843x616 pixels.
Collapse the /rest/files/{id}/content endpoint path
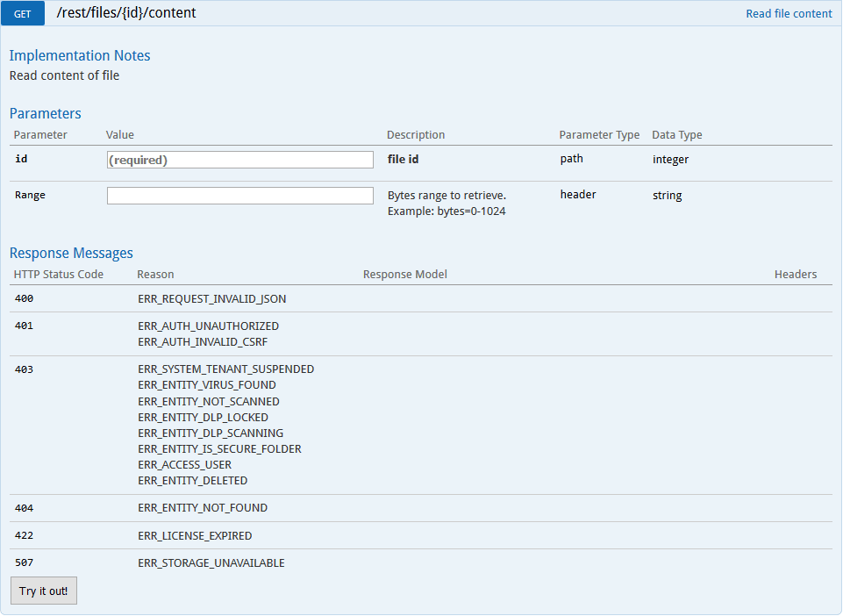coord(126,13)
